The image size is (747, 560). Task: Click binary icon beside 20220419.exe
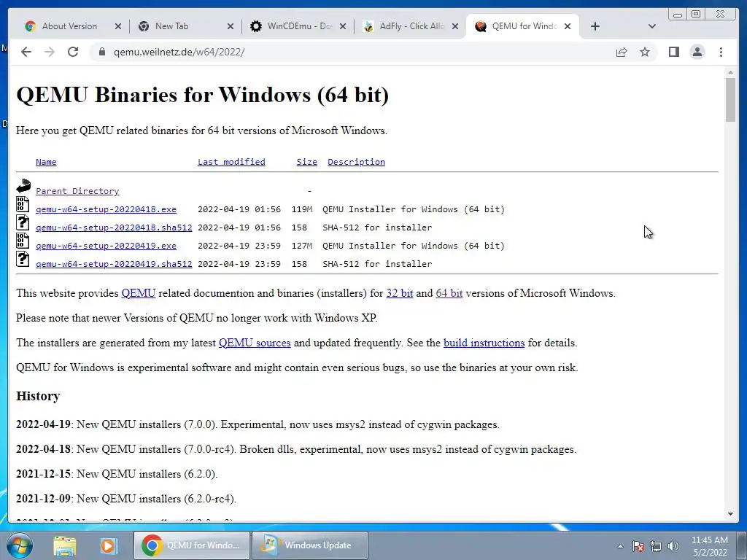23,241
